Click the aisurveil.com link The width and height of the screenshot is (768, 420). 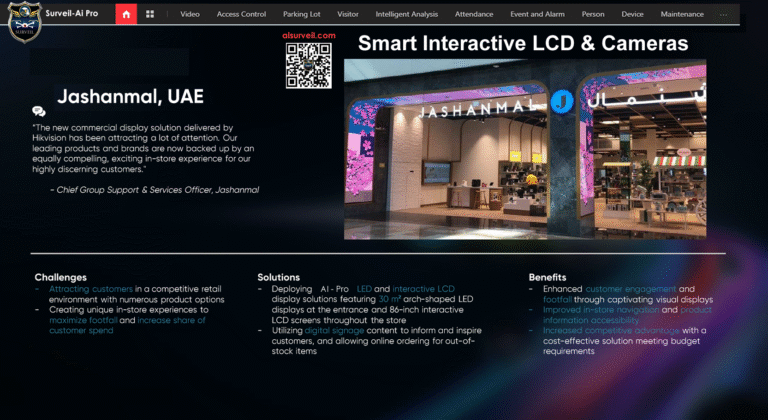309,35
